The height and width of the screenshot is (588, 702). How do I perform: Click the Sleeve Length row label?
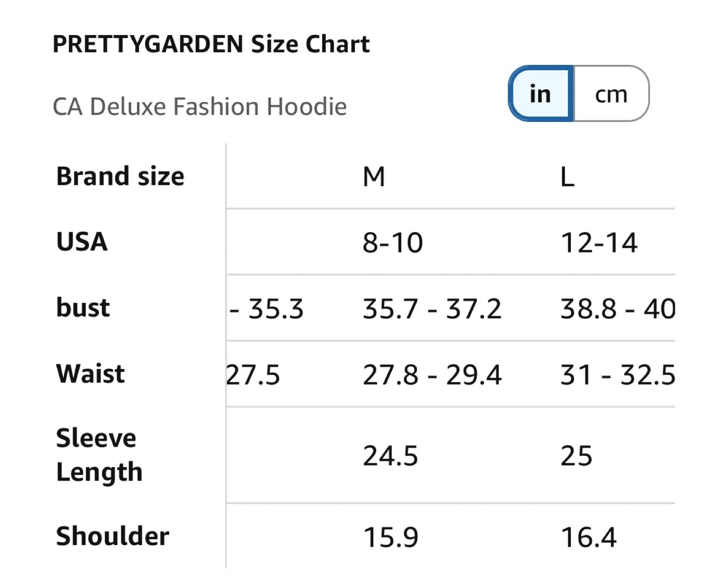[x=99, y=454]
